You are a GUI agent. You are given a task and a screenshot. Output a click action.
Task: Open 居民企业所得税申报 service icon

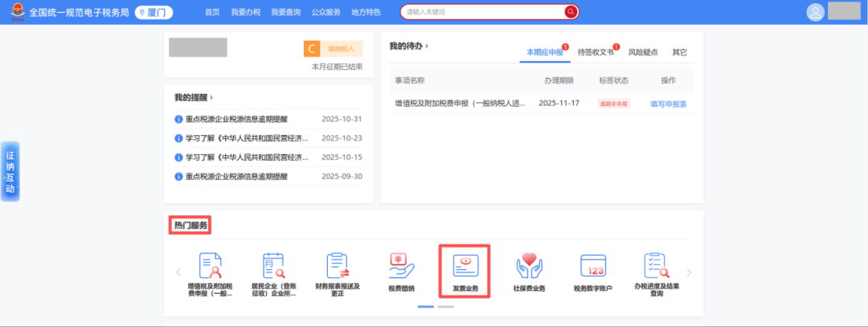tap(273, 266)
